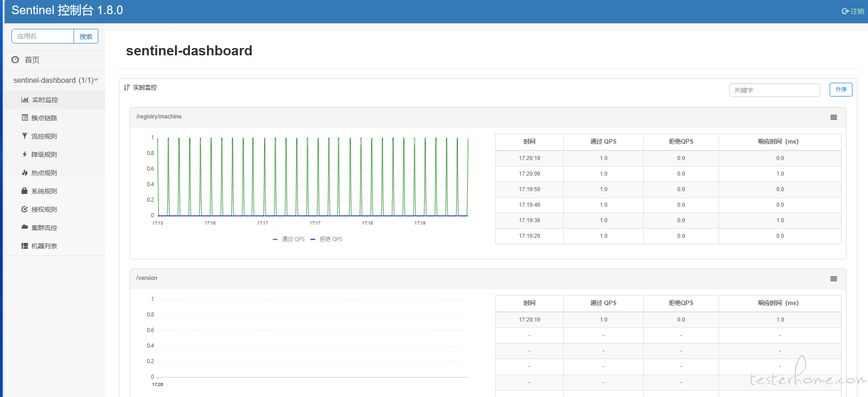Click the hotspot rules flame icon
Image resolution: width=868 pixels, height=397 pixels.
25,172
